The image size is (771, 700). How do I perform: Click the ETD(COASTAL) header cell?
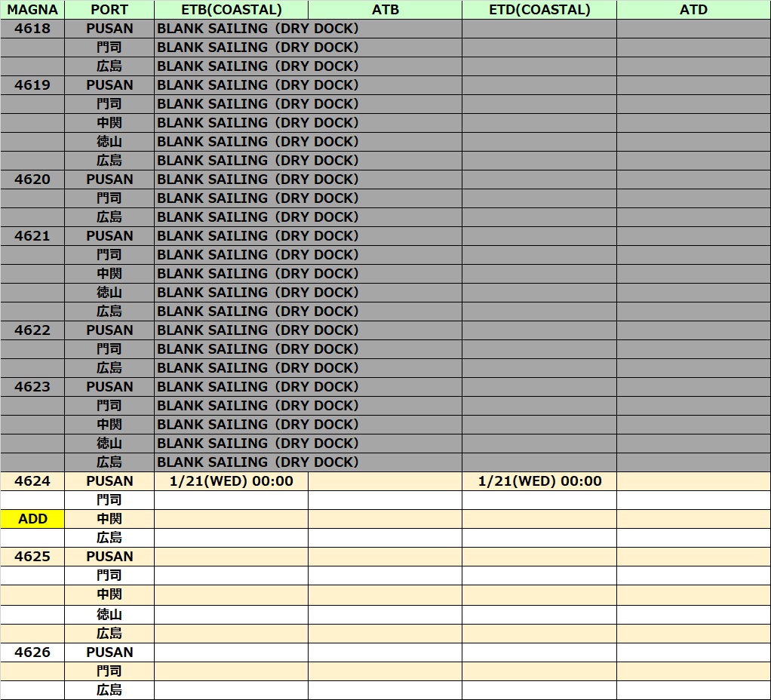[539, 10]
